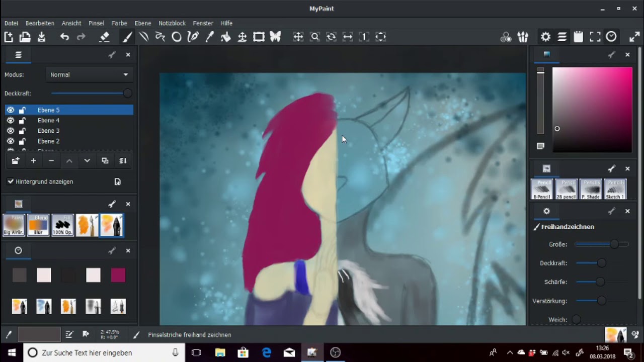Reset zoom to one hundred percent
Viewport: 644px width, 362px height.
coord(364,37)
